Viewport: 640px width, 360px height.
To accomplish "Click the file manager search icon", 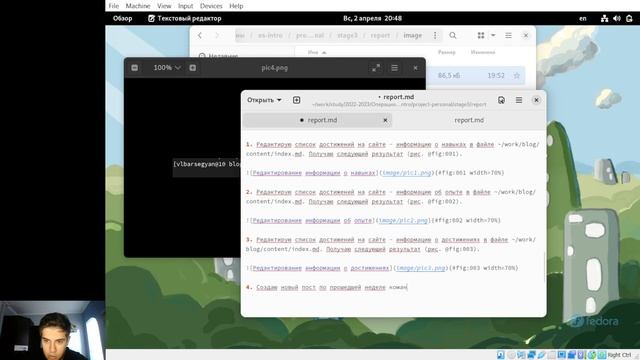I will tap(453, 36).
